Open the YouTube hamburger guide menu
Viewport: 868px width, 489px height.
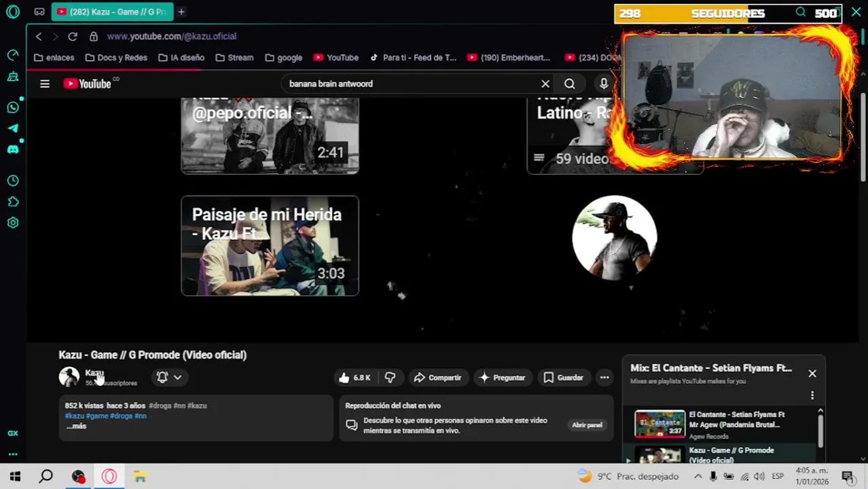[x=45, y=84]
